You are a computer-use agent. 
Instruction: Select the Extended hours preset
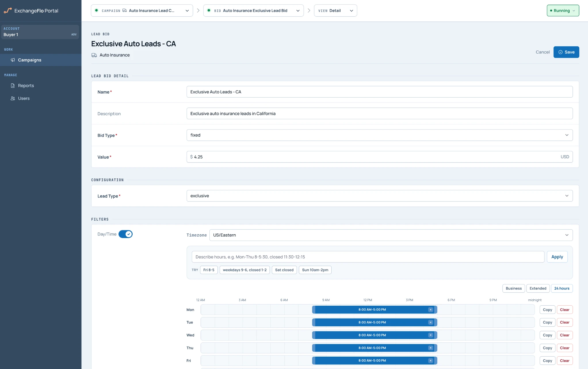point(538,288)
